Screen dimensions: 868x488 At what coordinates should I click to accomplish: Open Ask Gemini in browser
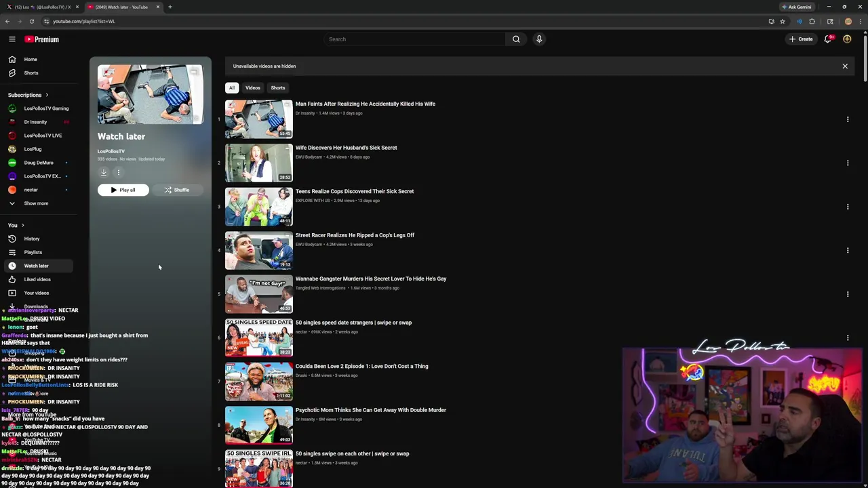click(x=797, y=7)
